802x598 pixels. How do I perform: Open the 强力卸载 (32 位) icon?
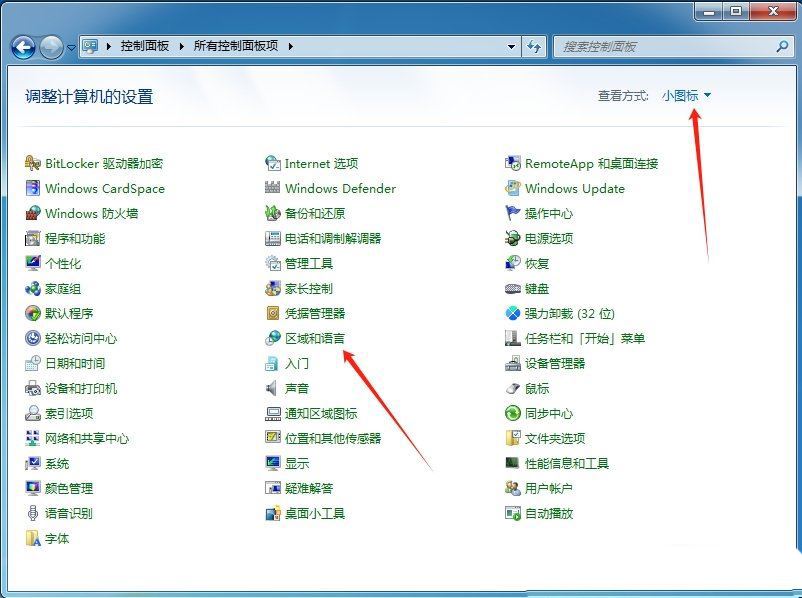513,313
